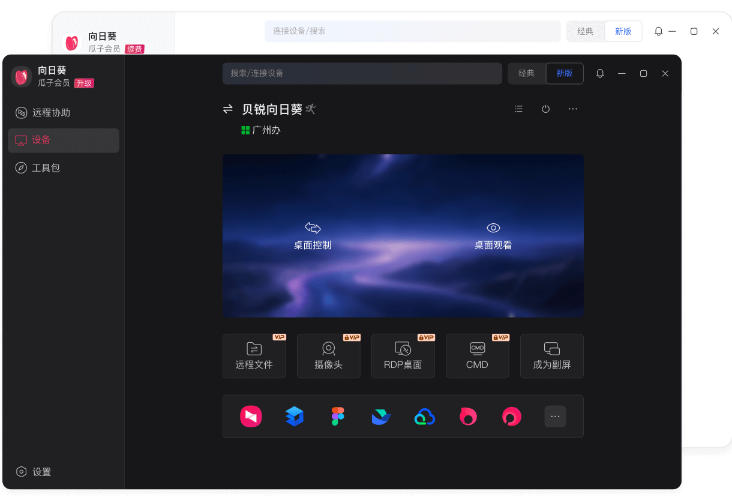Open the CMD tool
The height and width of the screenshot is (501, 732).
(477, 356)
